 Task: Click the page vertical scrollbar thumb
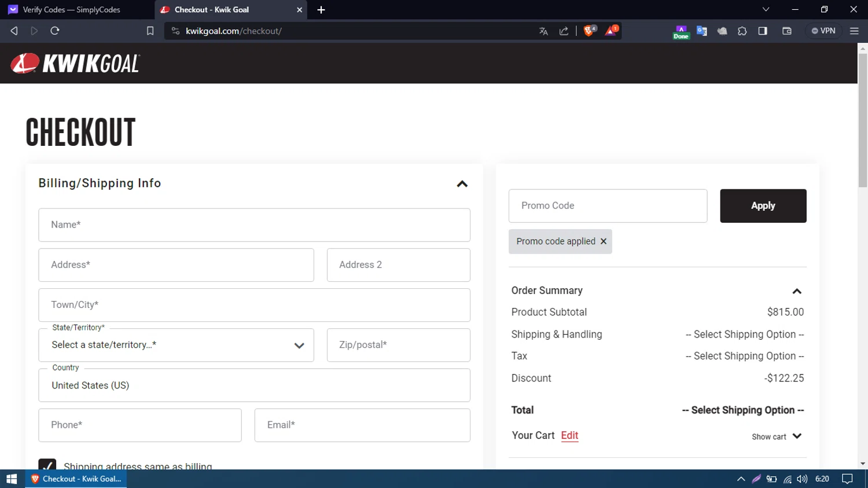[x=863, y=120]
